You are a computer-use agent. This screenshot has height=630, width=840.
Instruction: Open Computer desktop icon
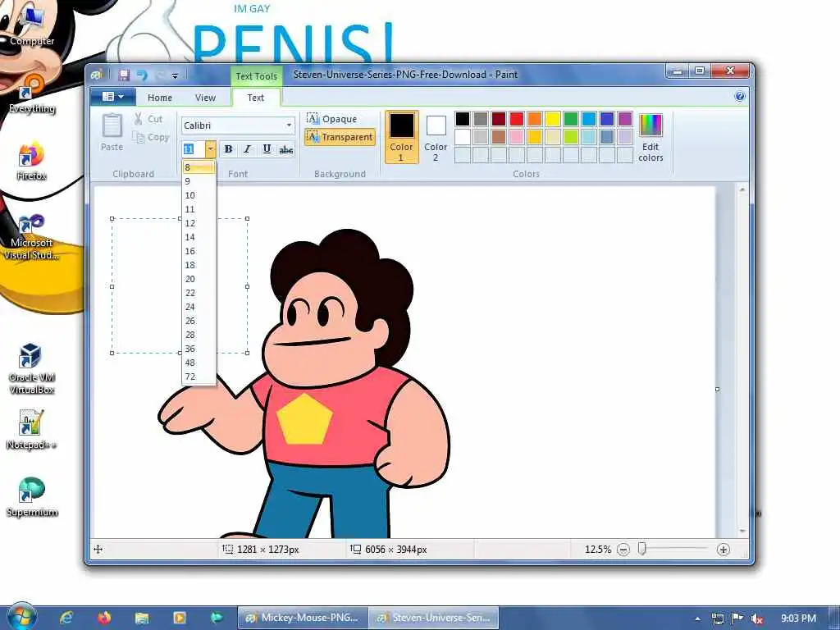click(x=32, y=27)
